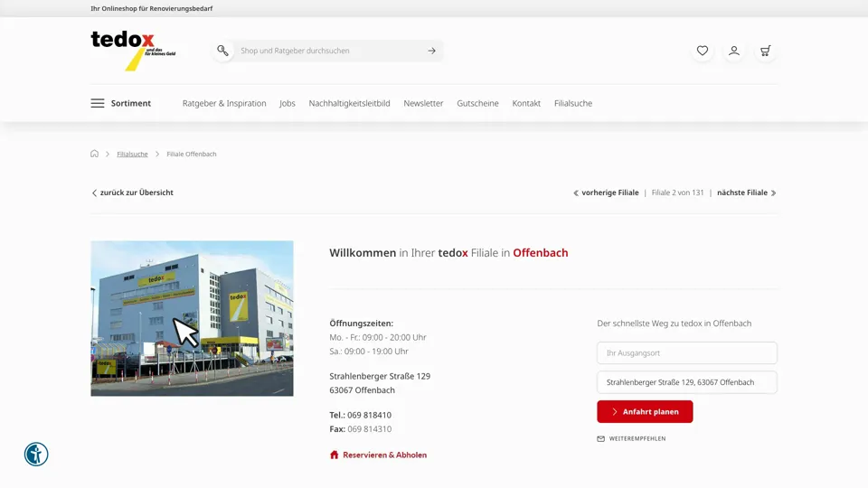Click the tedox logo
868x488 pixels.
click(134, 51)
